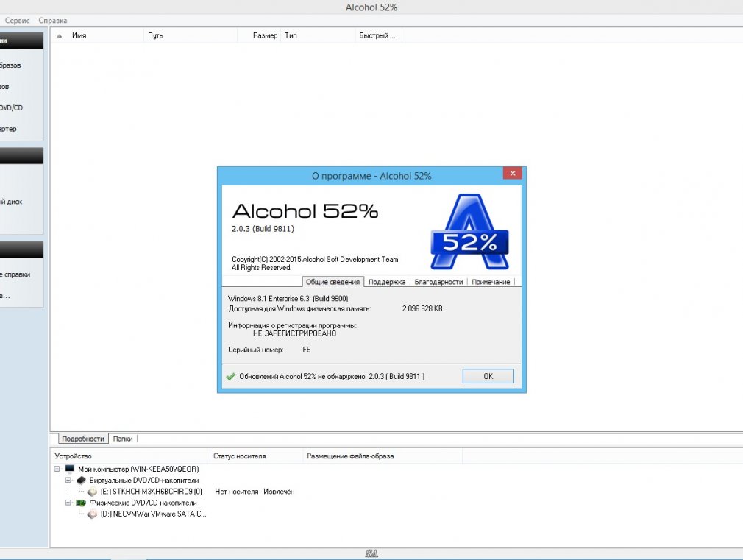The image size is (743, 560).
Task: Click О программе dialog title bar
Action: click(371, 176)
